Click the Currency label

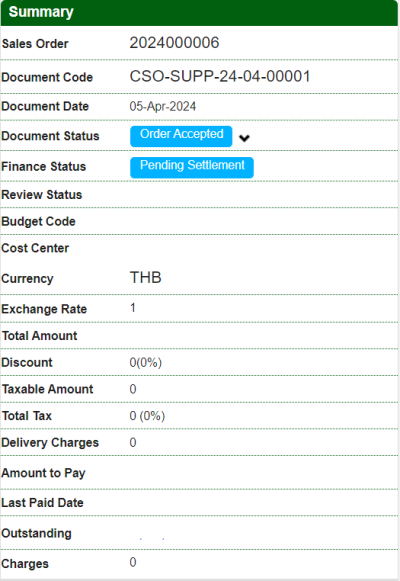[x=27, y=279]
